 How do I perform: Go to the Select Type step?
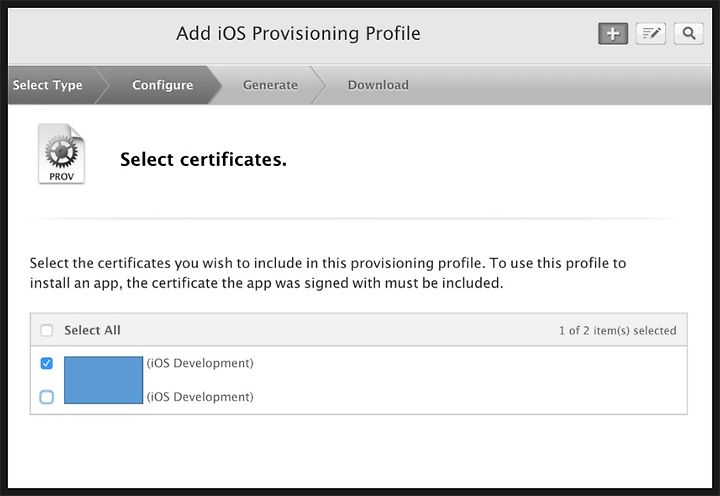[48, 85]
